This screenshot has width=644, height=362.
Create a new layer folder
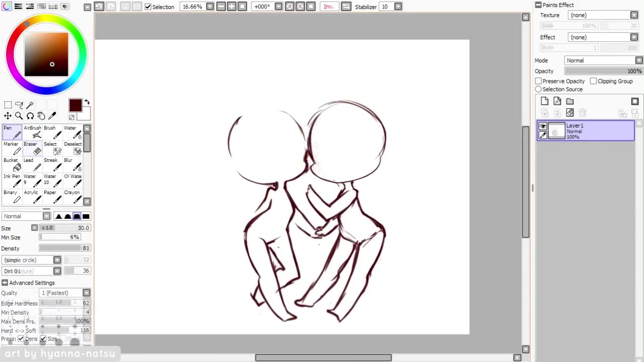[570, 101]
